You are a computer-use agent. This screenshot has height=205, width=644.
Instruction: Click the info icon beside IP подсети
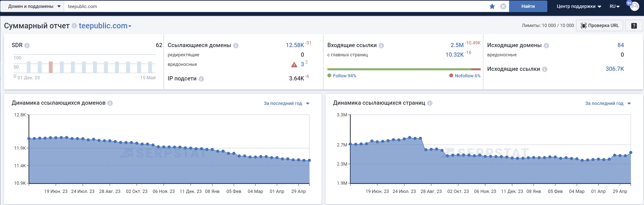(202, 79)
